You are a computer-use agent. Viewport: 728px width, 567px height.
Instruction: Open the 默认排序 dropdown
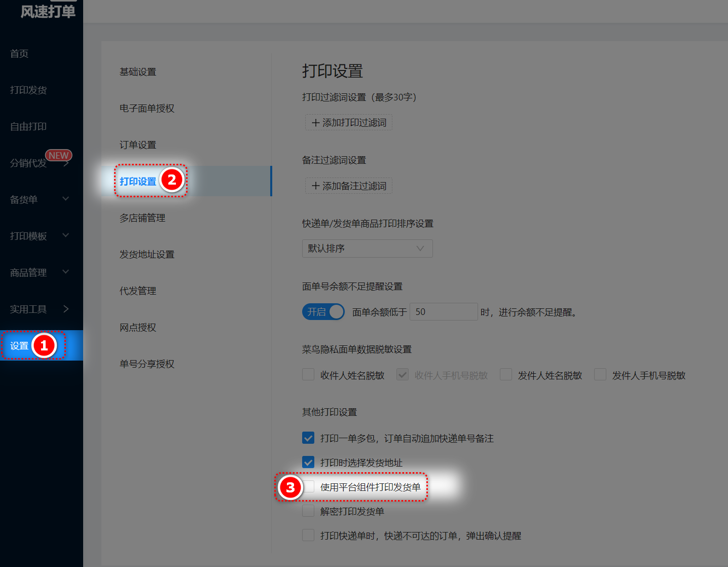tap(368, 249)
